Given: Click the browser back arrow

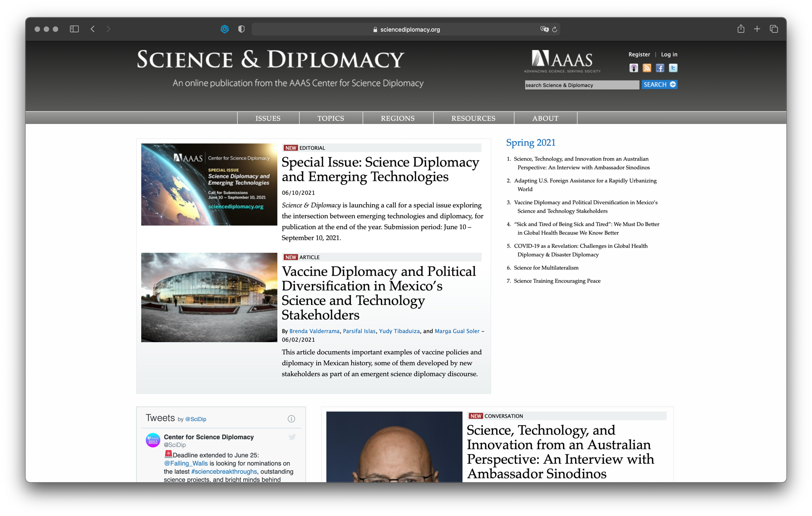Looking at the screenshot, I should tap(93, 29).
